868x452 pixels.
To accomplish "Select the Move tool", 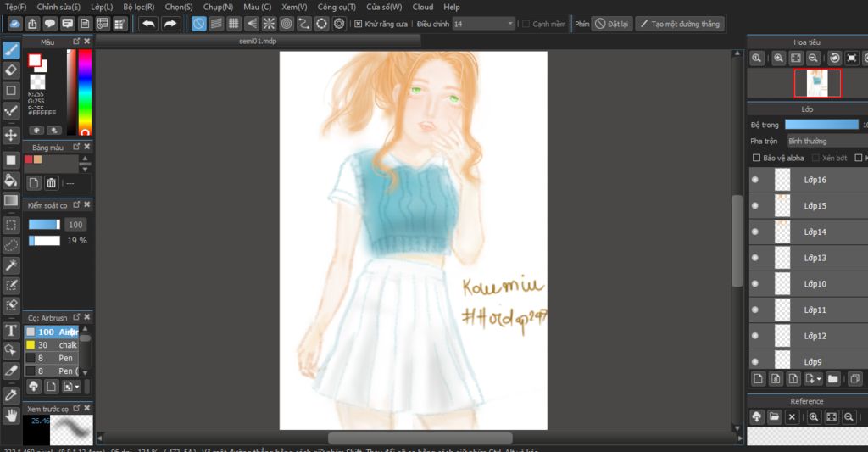I will click(x=11, y=135).
